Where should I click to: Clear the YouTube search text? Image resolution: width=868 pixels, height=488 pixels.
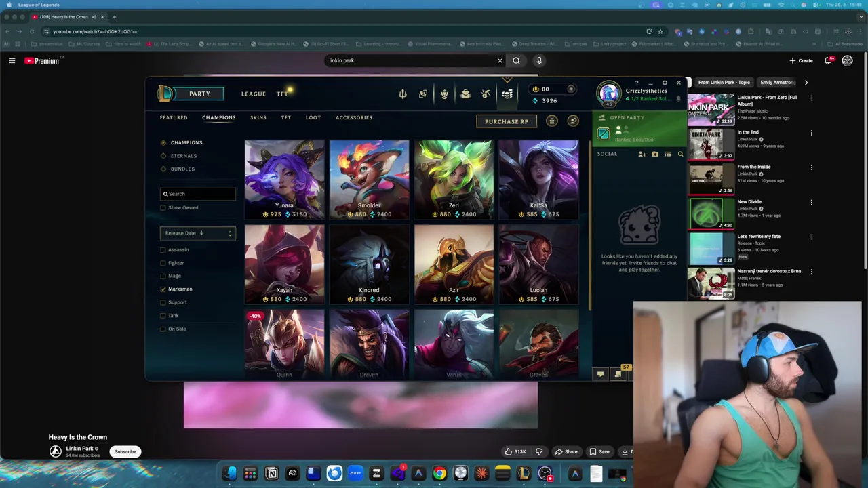pyautogui.click(x=500, y=60)
